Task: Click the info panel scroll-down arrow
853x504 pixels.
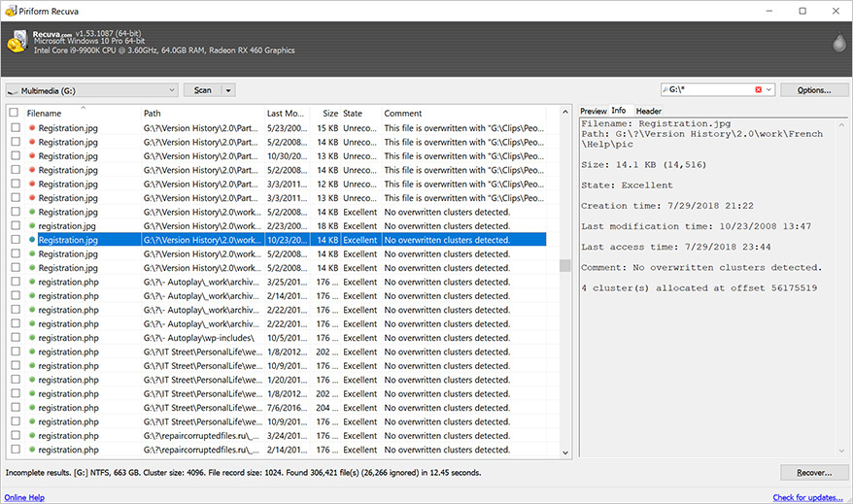Action: pos(841,451)
